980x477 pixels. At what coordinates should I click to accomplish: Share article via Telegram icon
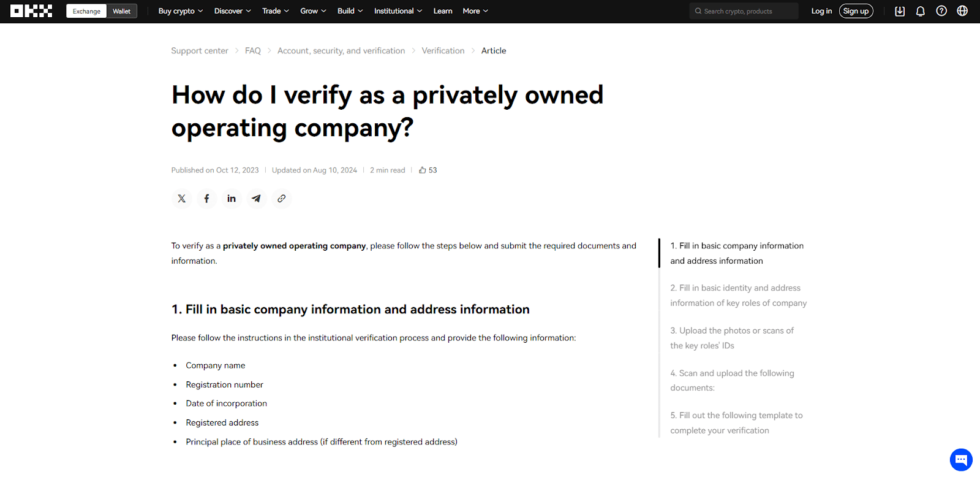[x=257, y=199]
